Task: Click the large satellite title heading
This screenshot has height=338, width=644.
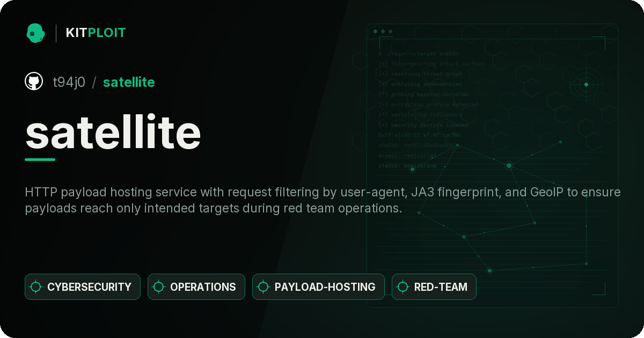Action: (113, 132)
